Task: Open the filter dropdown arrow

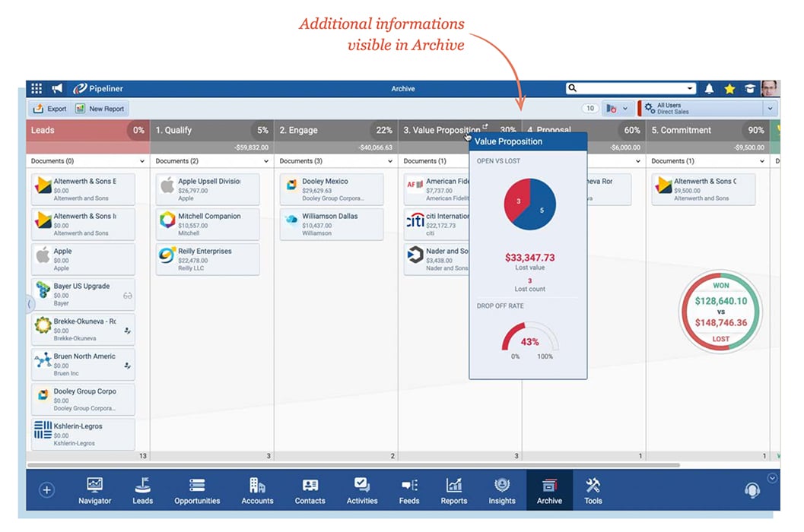Action: click(x=625, y=109)
